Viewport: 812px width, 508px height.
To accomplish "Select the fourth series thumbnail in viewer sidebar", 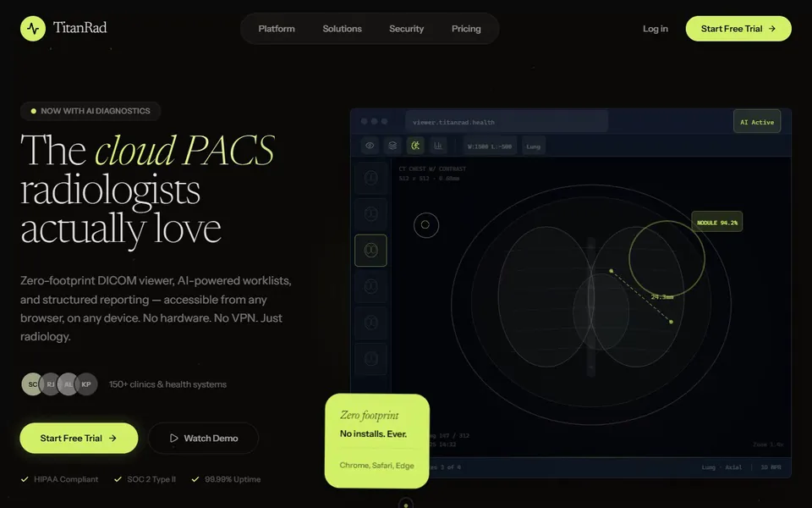I will pyautogui.click(x=370, y=287).
